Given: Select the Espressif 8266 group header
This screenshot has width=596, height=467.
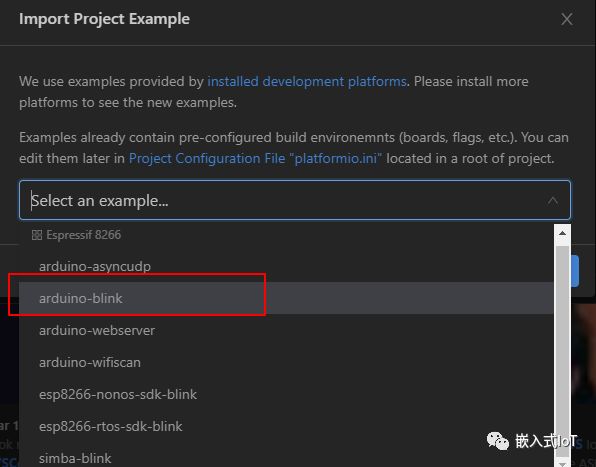Looking at the screenshot, I should pyautogui.click(x=84, y=235).
